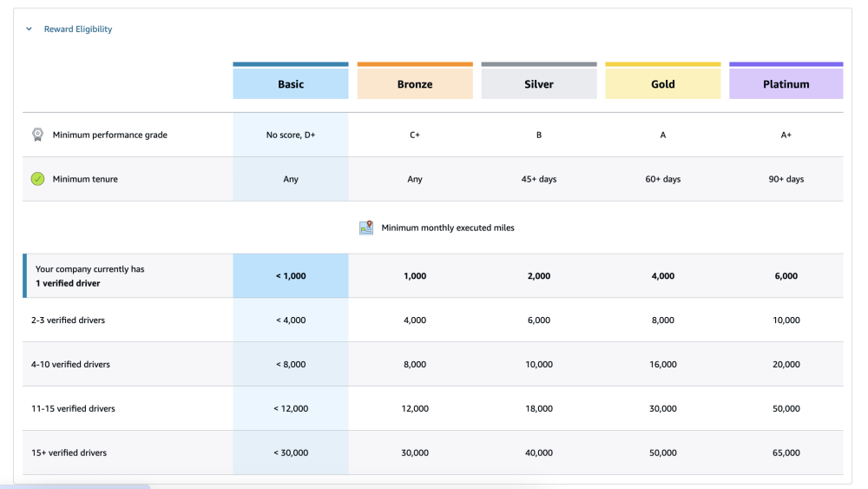
Task: Select the Basic tier column header
Action: pyautogui.click(x=291, y=84)
